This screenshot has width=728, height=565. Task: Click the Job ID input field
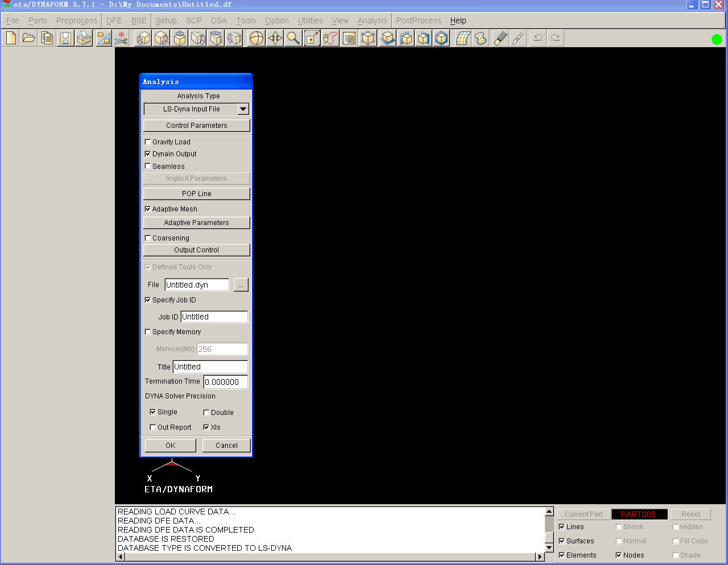tap(214, 317)
